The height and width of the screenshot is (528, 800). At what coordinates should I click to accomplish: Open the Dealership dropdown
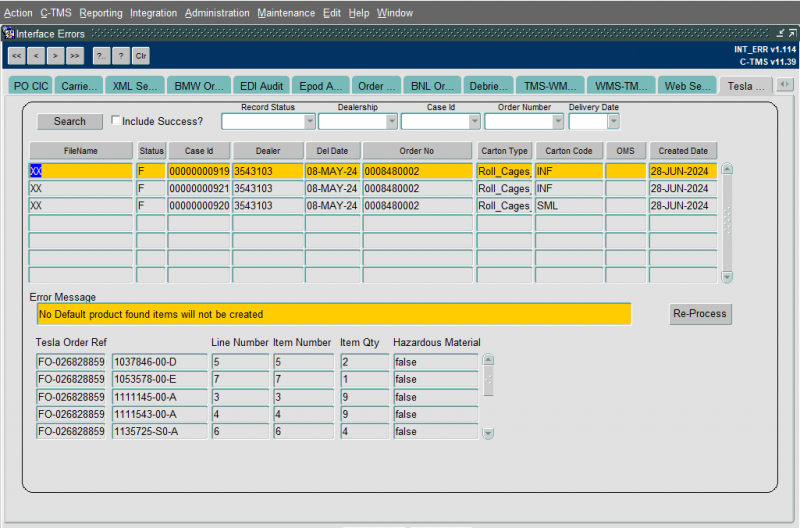[391, 121]
